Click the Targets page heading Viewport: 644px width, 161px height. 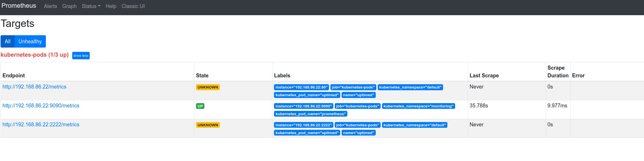click(x=17, y=23)
